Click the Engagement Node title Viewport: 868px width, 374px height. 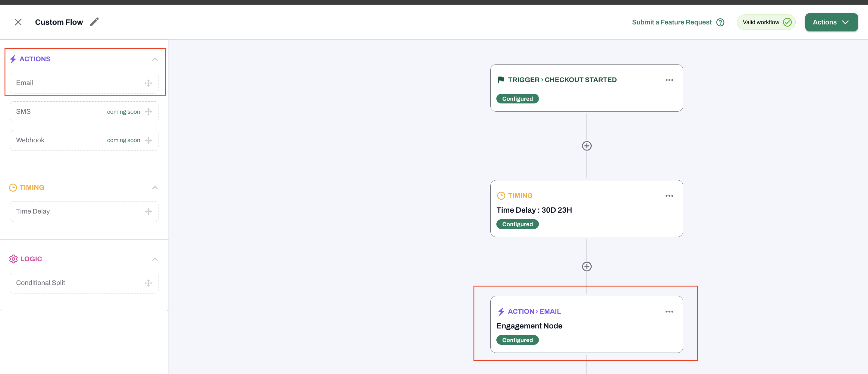pos(529,326)
